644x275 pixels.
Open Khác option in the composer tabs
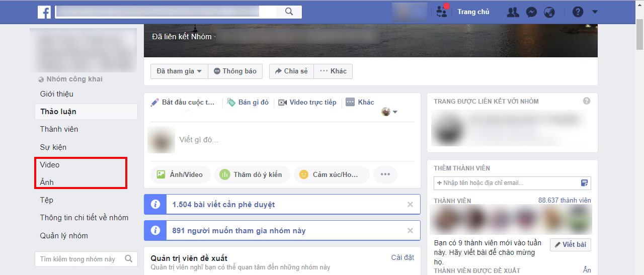360,102
